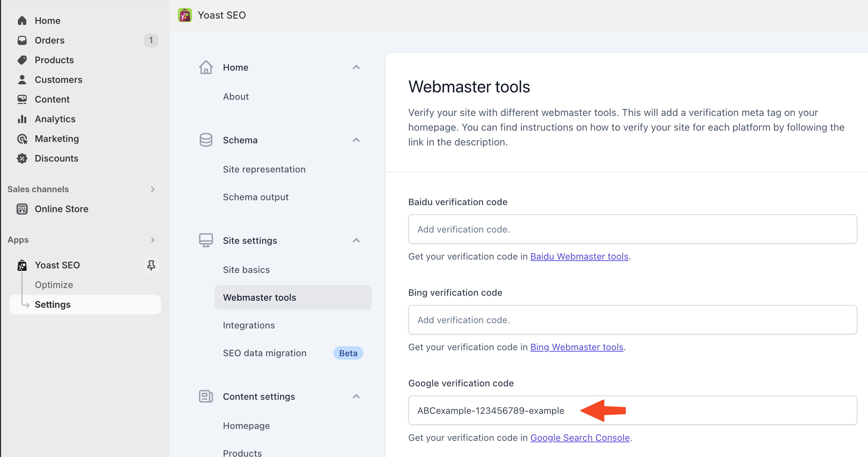Expand the Sales channels arrow
The height and width of the screenshot is (457, 868).
(153, 189)
